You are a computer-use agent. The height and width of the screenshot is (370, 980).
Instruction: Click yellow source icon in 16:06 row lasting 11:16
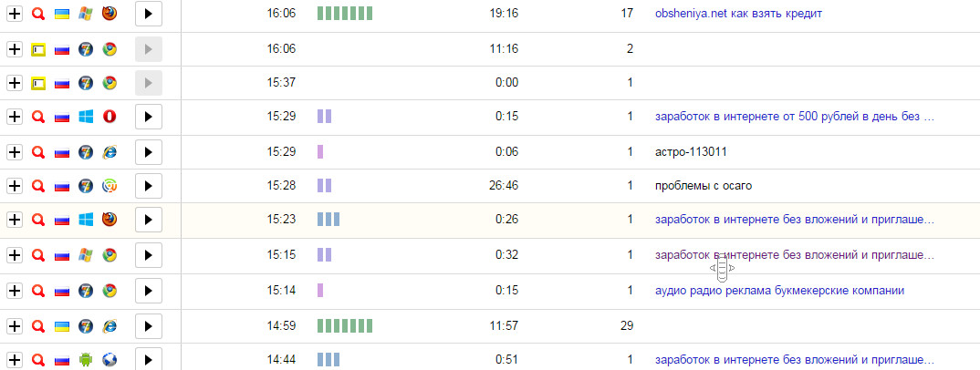pos(38,49)
